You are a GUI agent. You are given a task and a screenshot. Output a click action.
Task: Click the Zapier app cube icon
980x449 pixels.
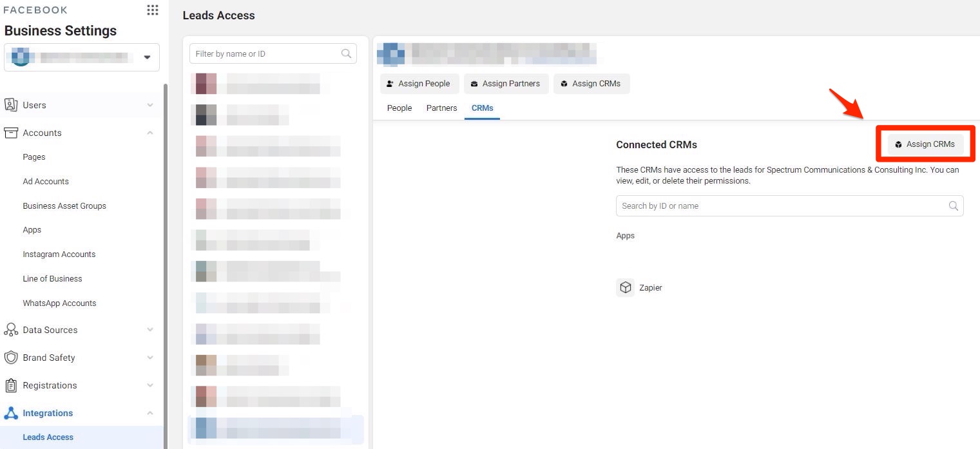click(625, 287)
